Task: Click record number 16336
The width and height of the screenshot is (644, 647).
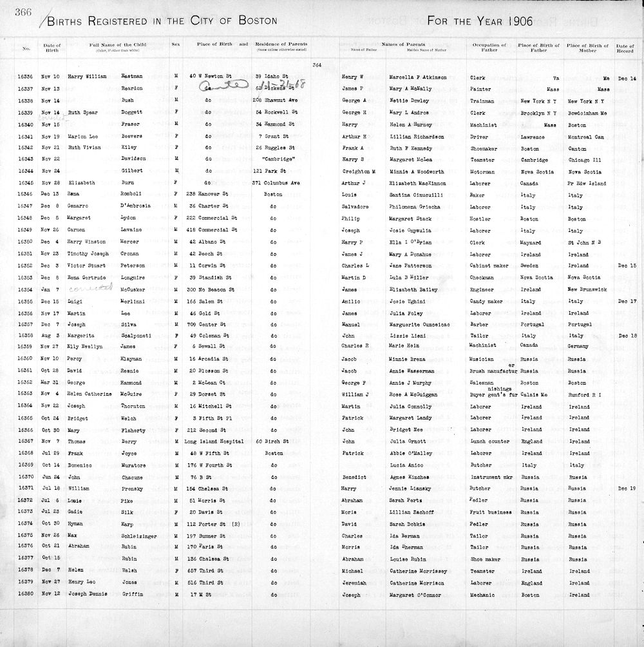Action: click(24, 77)
